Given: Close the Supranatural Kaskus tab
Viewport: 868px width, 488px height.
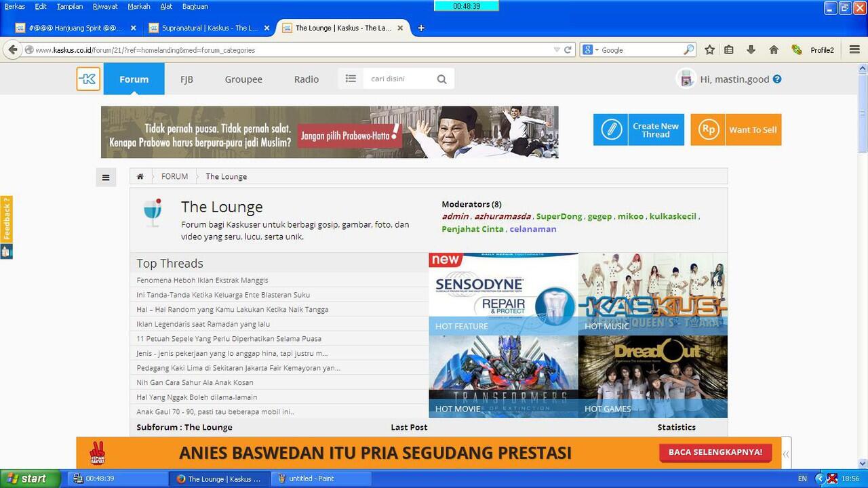Looking at the screenshot, I should pyautogui.click(x=267, y=28).
